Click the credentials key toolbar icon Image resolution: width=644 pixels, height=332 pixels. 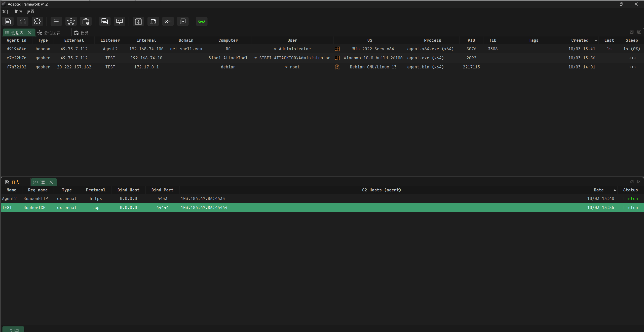click(x=168, y=21)
